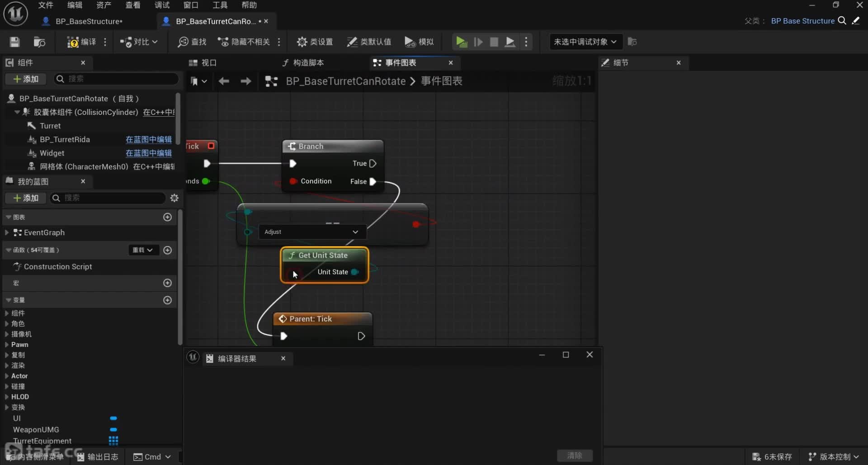Switch to the Construction Script tab
The width and height of the screenshot is (868, 465).
point(303,63)
